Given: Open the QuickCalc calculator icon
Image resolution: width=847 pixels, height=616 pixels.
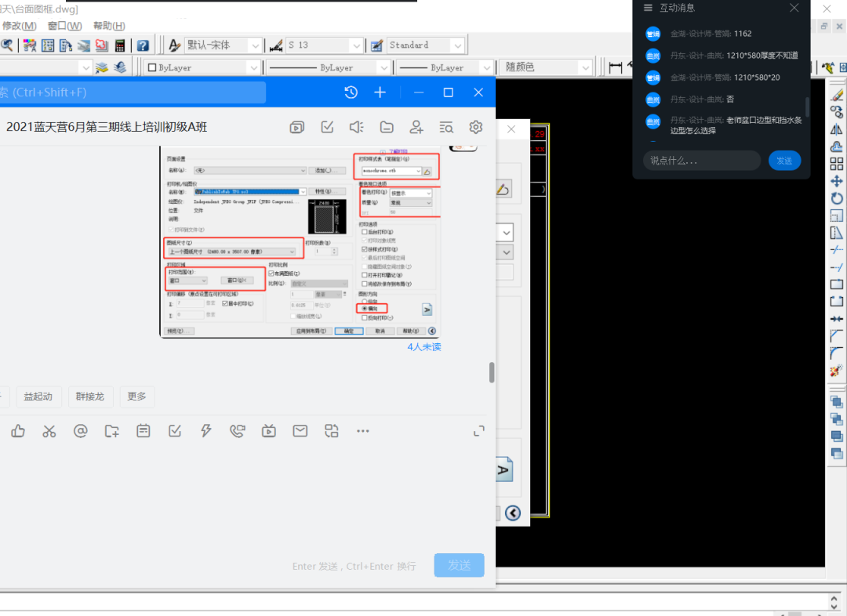Looking at the screenshot, I should pos(120,45).
